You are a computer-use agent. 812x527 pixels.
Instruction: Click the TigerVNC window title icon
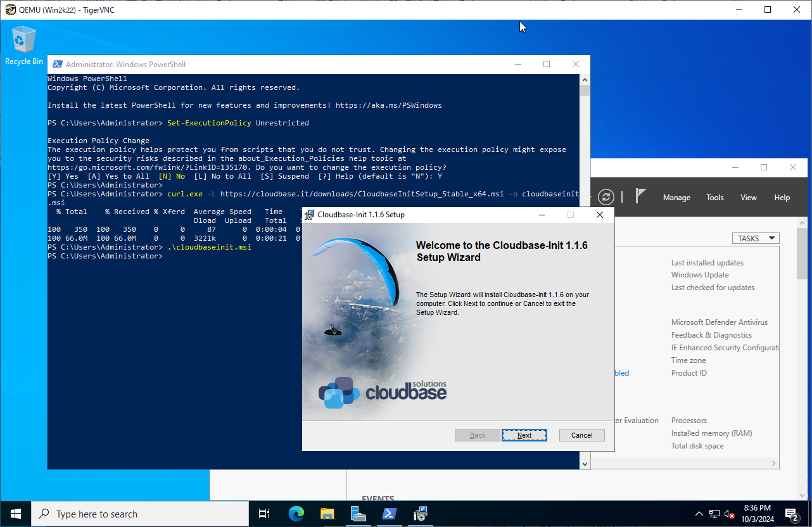pyautogui.click(x=10, y=10)
